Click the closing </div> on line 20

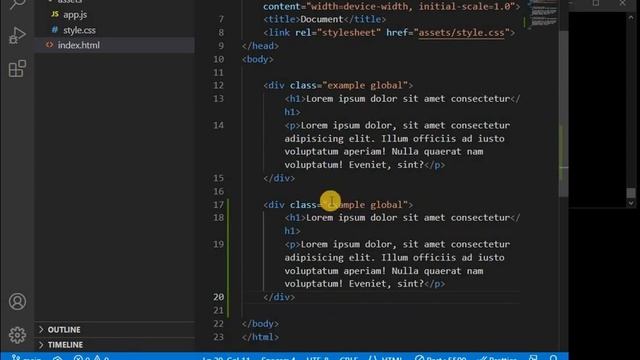(x=279, y=297)
